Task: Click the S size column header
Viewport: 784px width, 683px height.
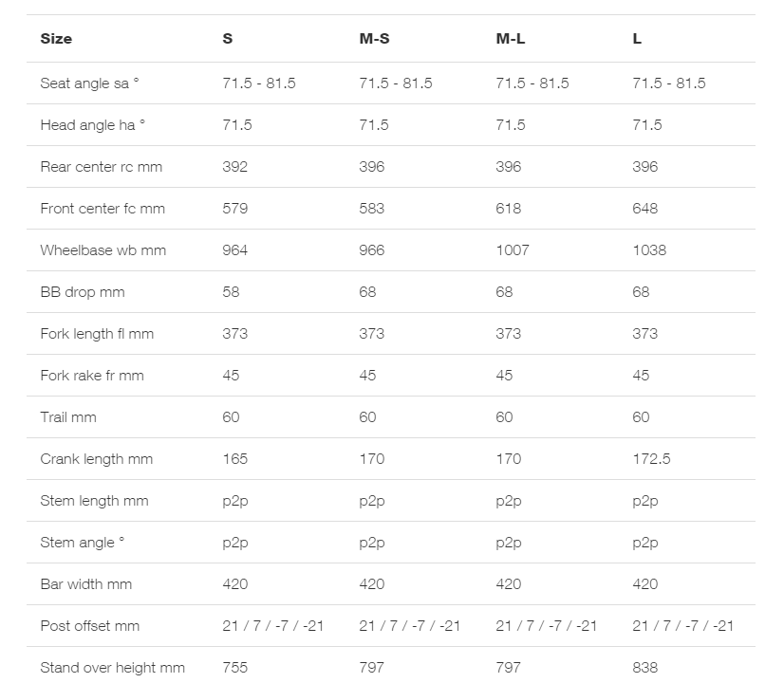Action: pyautogui.click(x=228, y=39)
